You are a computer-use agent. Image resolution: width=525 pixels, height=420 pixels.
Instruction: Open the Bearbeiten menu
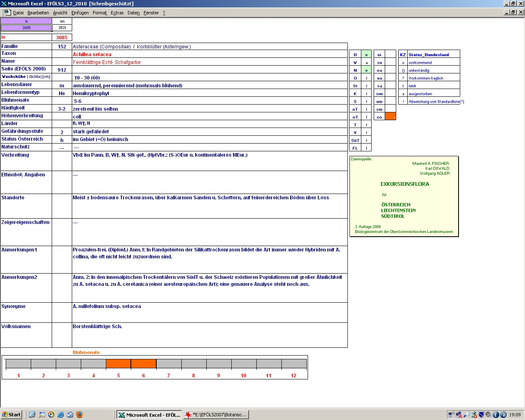pyautogui.click(x=38, y=13)
